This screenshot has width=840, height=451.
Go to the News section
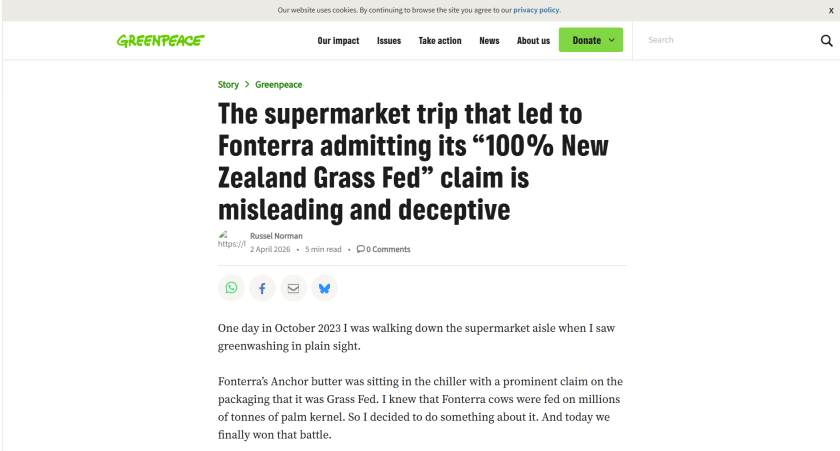tap(489, 41)
